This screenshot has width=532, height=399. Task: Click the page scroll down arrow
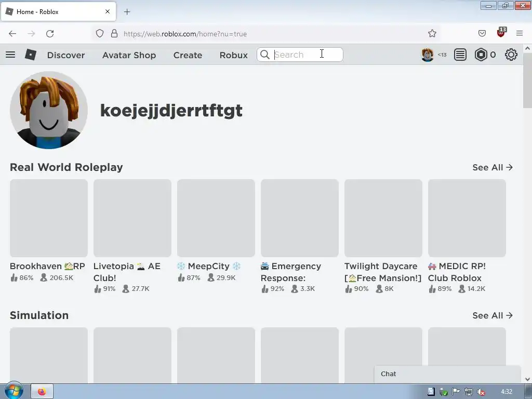point(527,379)
